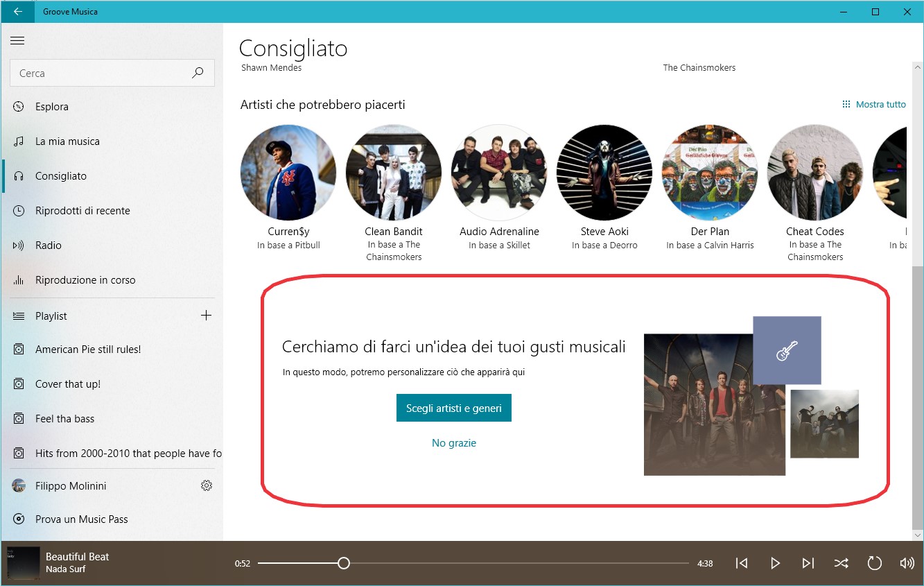This screenshot has height=586, width=924.
Task: Open Curren$y artist thumbnail
Action: 288,173
